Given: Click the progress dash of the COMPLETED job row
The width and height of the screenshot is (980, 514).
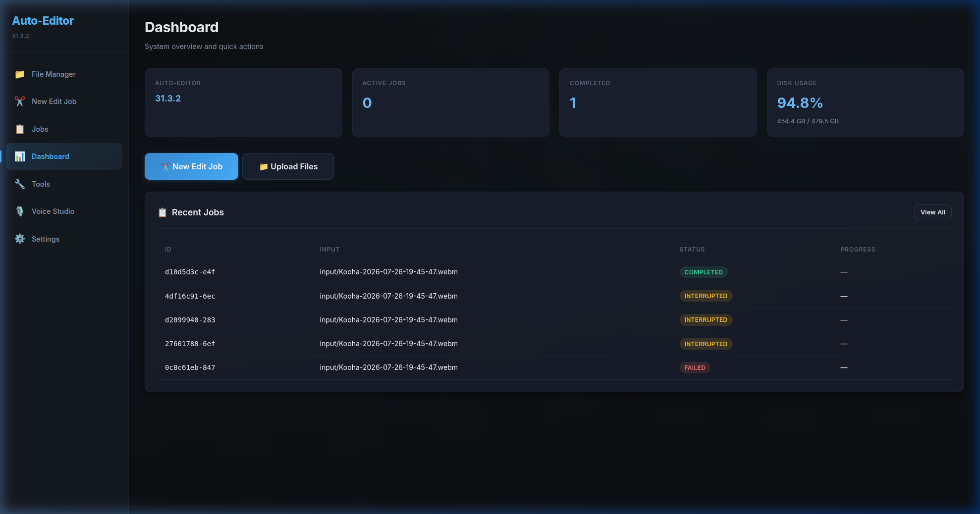Looking at the screenshot, I should pyautogui.click(x=844, y=272).
